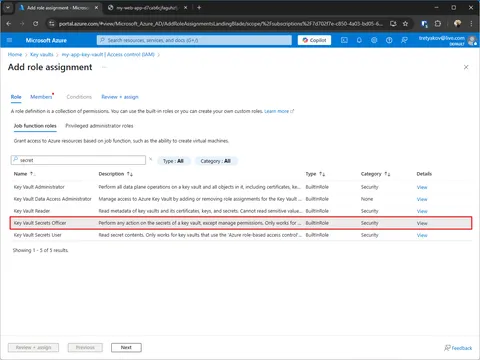Viewport: 480px width, 360px height.
Task: Sort roles by Category column
Action: click(375, 174)
